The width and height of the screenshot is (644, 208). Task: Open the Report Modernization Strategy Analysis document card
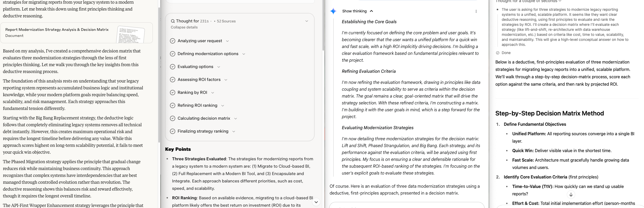tap(76, 33)
